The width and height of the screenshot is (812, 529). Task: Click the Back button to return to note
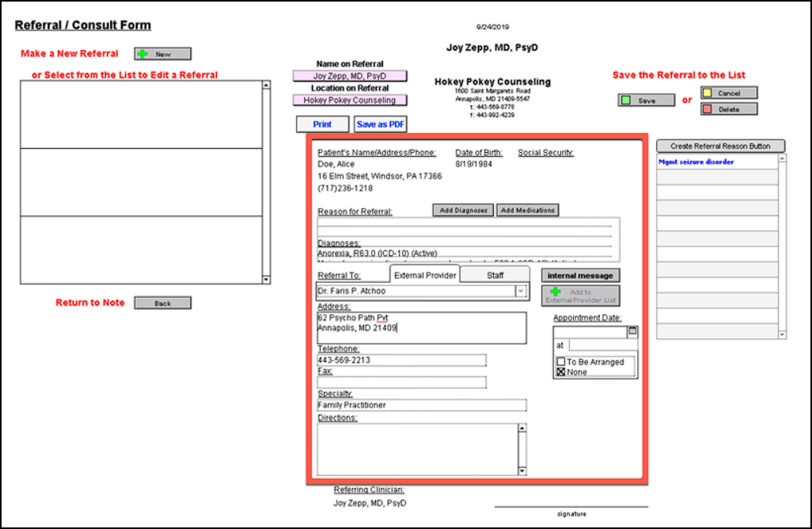(x=162, y=303)
